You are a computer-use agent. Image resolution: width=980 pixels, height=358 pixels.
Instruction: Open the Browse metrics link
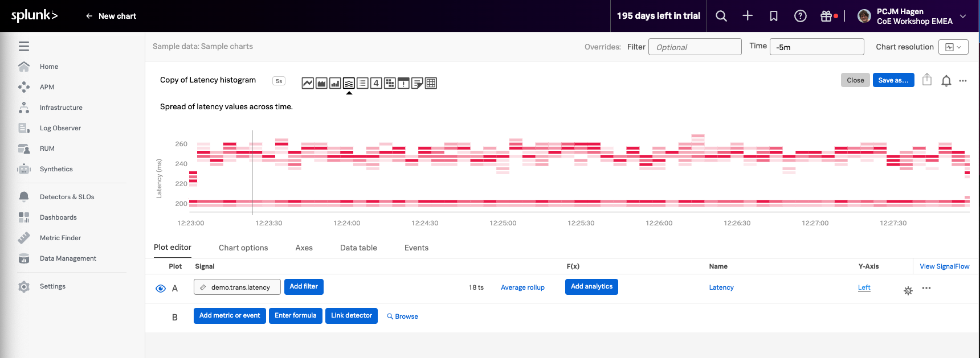coord(403,316)
